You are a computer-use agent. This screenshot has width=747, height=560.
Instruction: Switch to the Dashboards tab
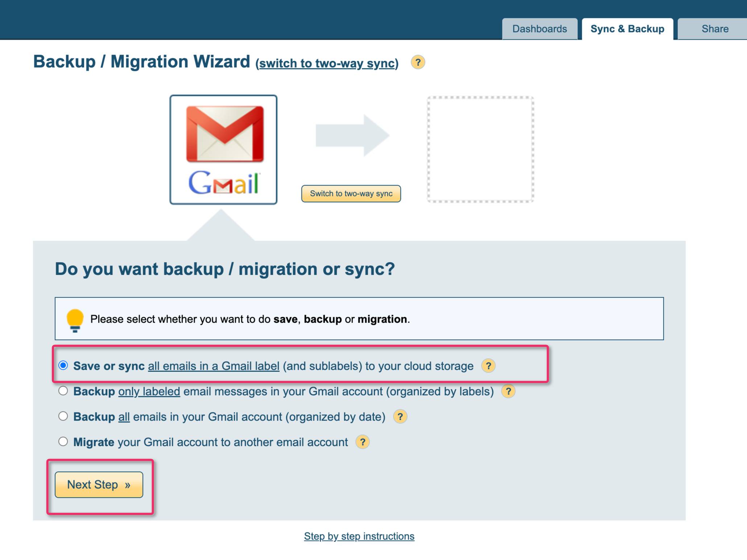click(x=540, y=29)
